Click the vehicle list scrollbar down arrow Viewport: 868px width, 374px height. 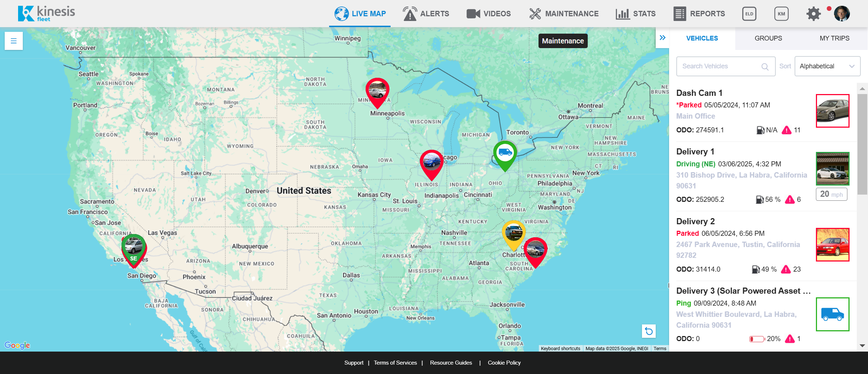pos(862,346)
